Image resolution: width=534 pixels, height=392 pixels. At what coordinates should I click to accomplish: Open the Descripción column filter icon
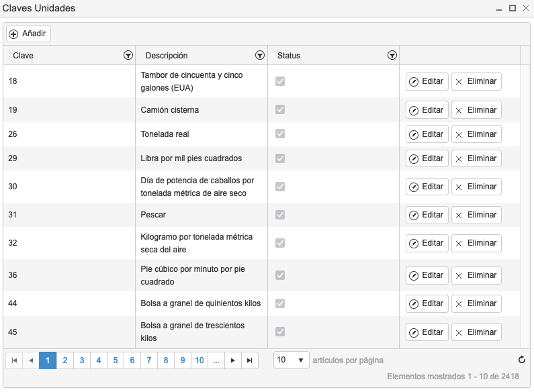tap(260, 55)
